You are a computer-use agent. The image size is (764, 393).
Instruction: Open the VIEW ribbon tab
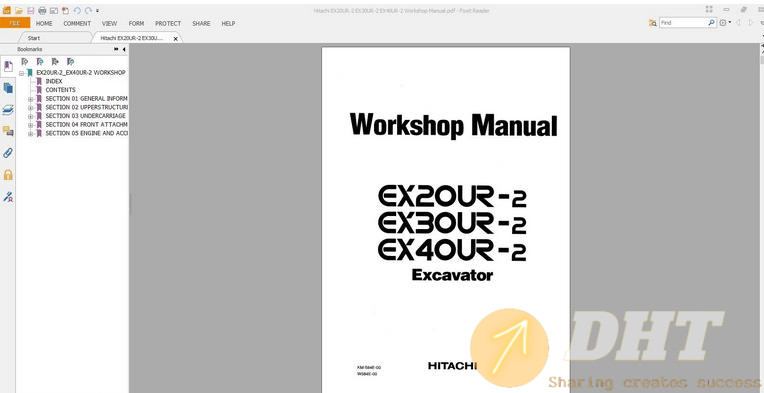[x=109, y=23]
